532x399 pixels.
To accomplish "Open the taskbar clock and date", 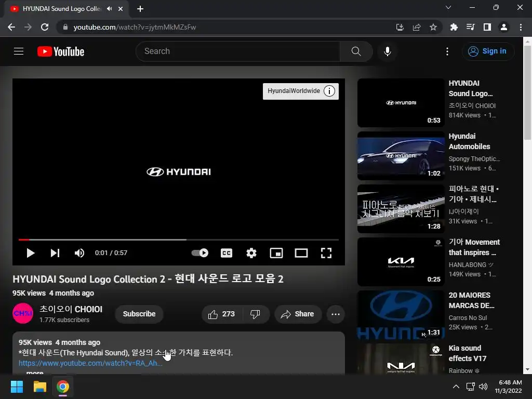I will (x=508, y=387).
